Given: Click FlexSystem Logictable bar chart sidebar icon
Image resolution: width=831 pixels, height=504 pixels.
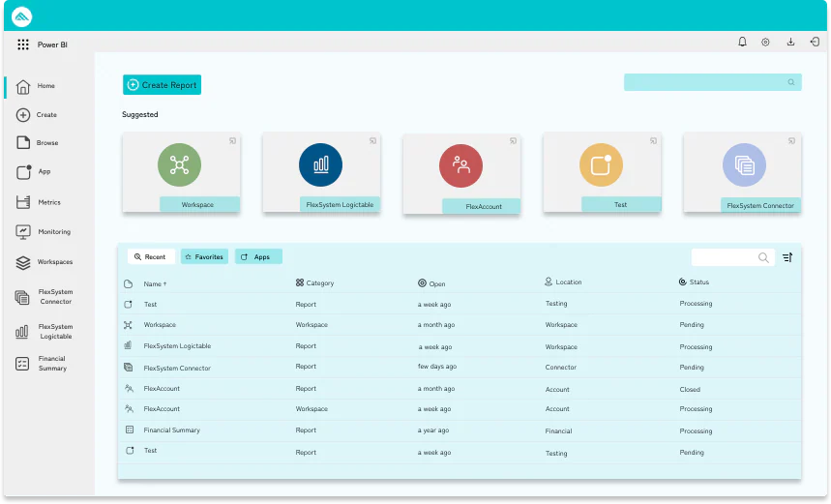Looking at the screenshot, I should 21,332.
